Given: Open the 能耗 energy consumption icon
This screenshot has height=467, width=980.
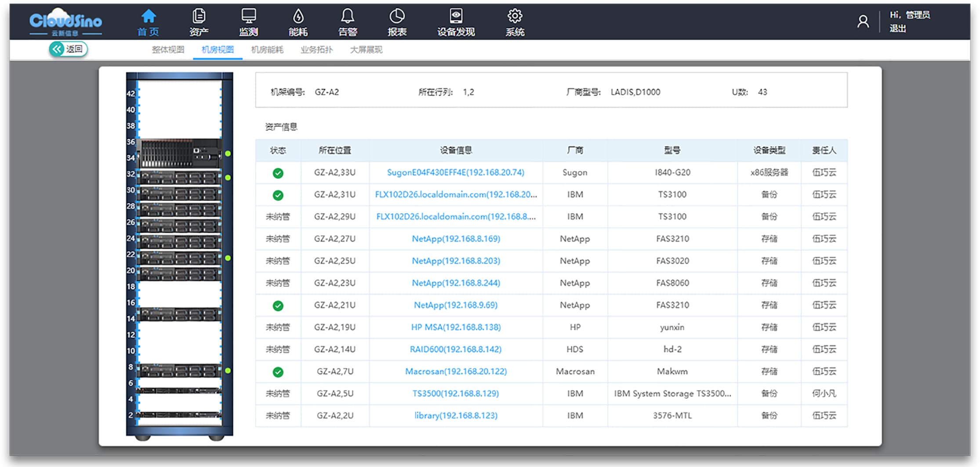Looking at the screenshot, I should pyautogui.click(x=298, y=17).
